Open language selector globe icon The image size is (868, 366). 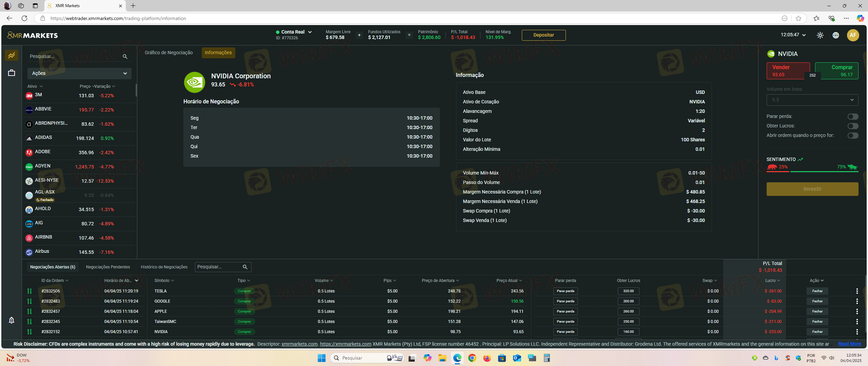[836, 35]
